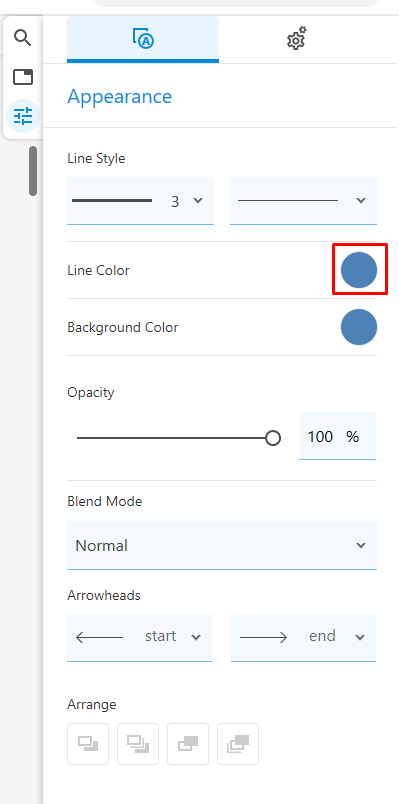The image size is (399, 804).
Task: Click the opacity percentage field showing 100
Action: point(337,436)
